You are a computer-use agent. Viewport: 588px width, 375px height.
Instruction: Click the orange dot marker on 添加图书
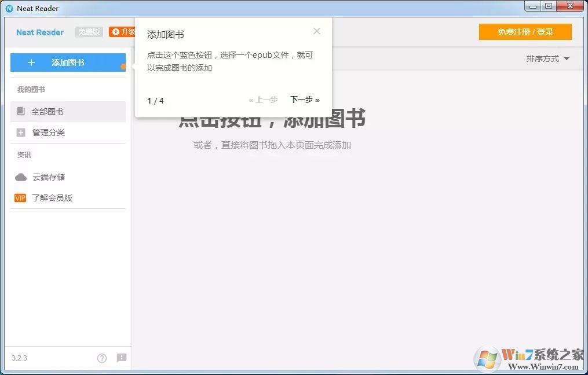123,67
